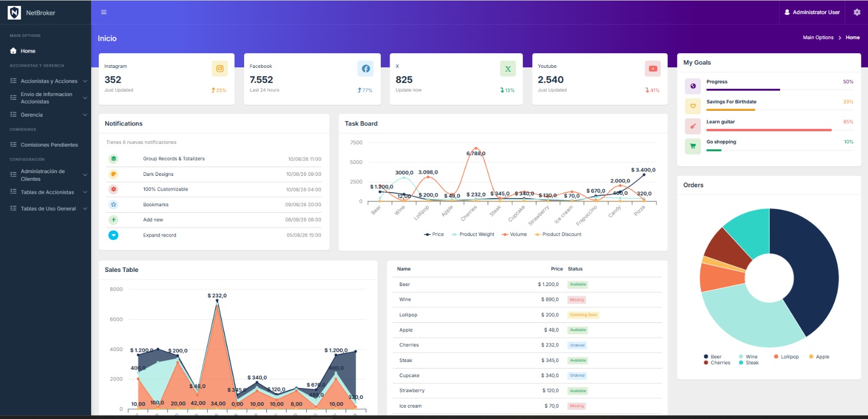Click Home in the breadcrumb

pos(852,37)
